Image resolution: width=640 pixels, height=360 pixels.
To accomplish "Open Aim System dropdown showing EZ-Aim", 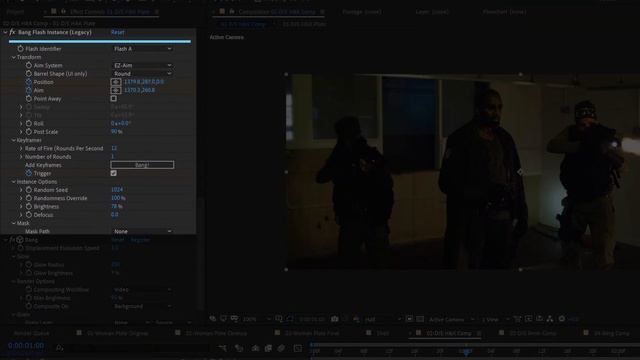I will (142, 65).
